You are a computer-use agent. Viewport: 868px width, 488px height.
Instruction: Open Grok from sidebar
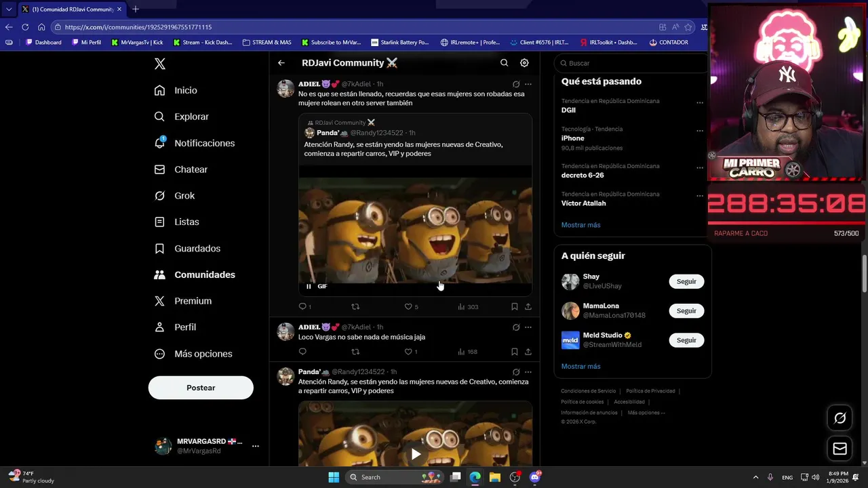[x=174, y=195]
